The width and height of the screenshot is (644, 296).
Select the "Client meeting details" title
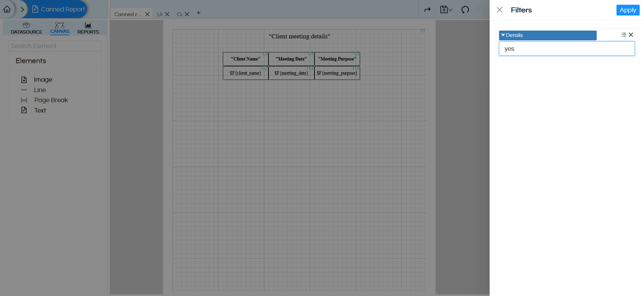[299, 36]
